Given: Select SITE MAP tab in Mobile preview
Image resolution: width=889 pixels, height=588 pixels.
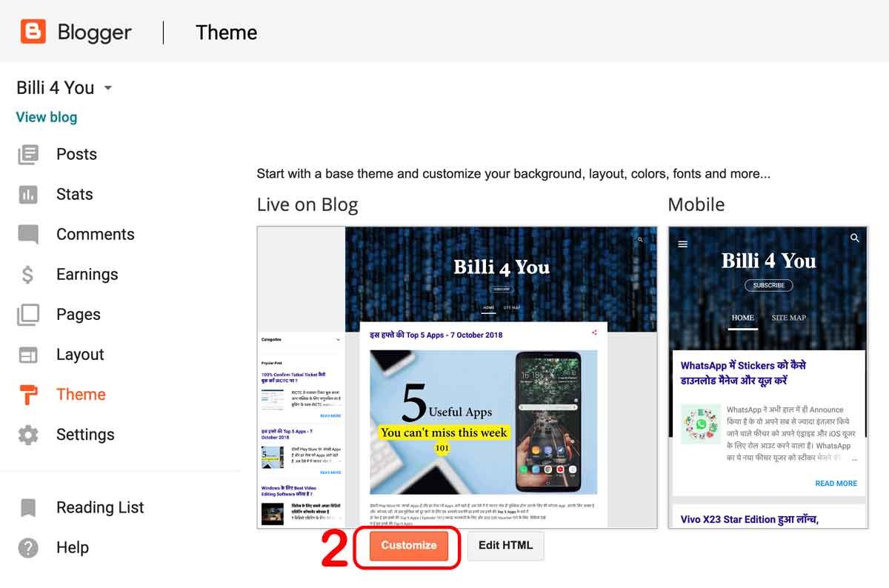Looking at the screenshot, I should 788,318.
